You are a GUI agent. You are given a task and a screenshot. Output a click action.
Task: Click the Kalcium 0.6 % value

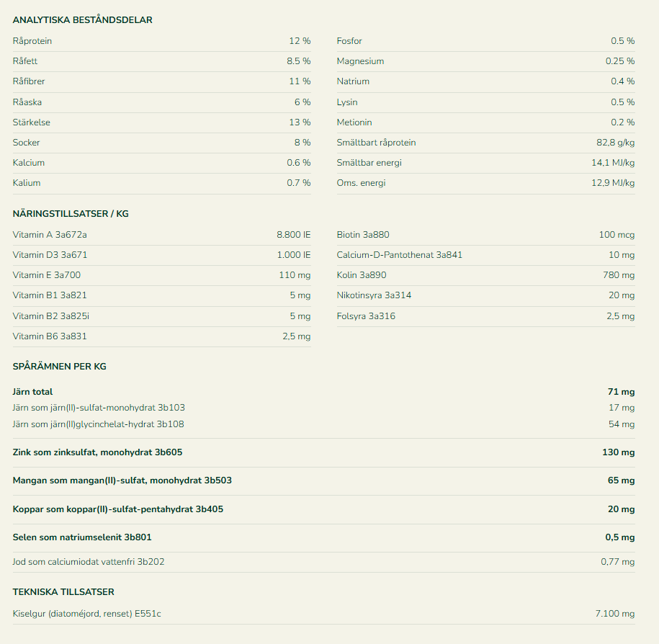tap(298, 163)
